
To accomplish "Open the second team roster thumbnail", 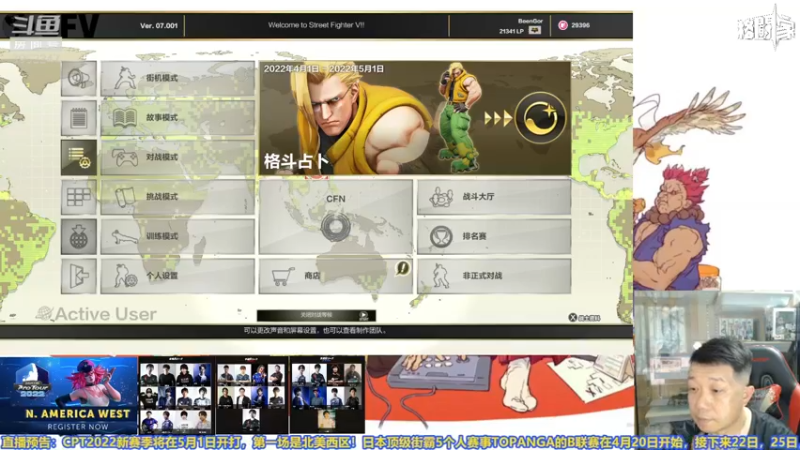I will coord(251,395).
